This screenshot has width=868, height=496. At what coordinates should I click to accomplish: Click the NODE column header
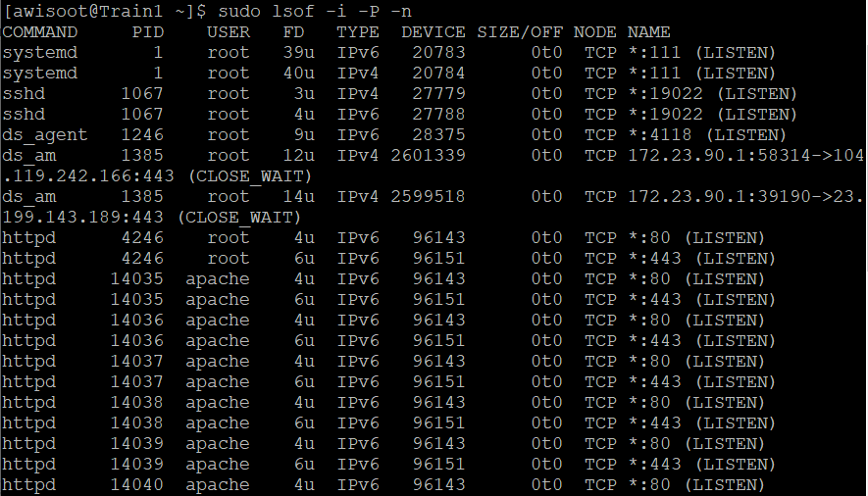coord(595,32)
